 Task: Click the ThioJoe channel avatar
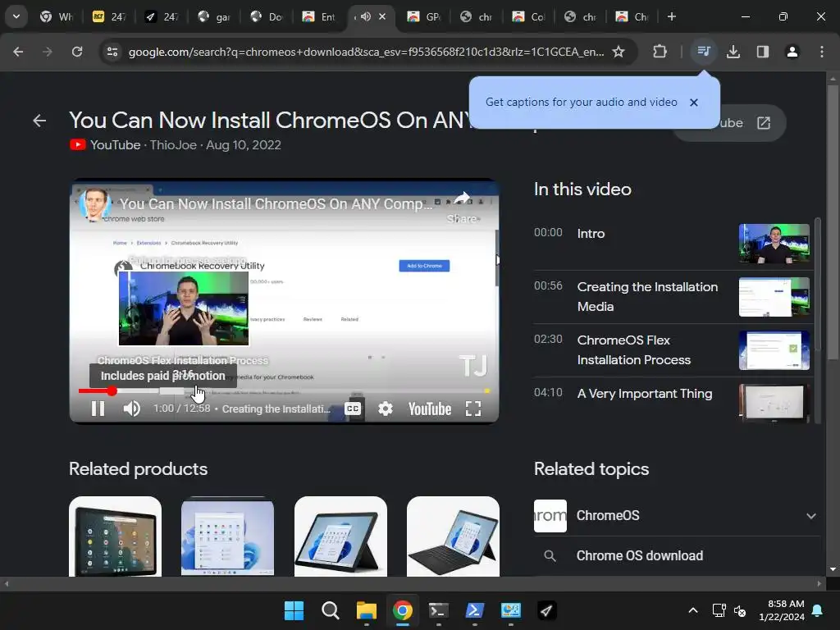point(95,204)
